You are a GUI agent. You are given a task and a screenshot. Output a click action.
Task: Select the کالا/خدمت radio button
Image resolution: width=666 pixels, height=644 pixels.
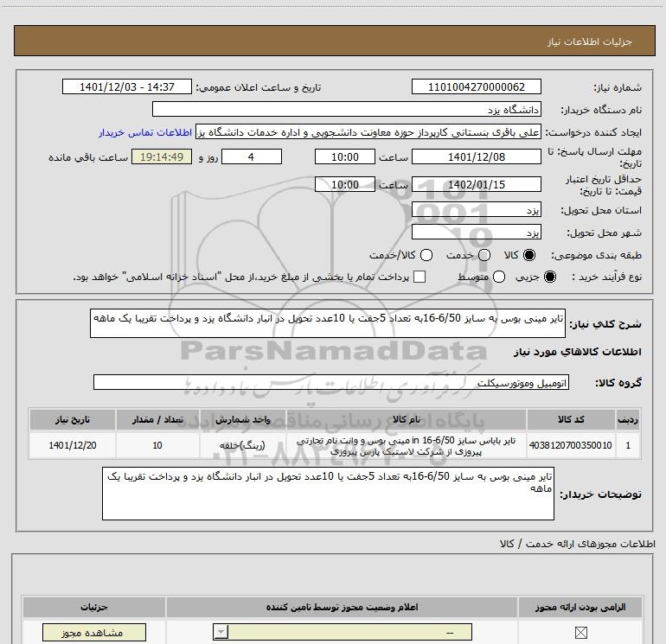(x=426, y=255)
